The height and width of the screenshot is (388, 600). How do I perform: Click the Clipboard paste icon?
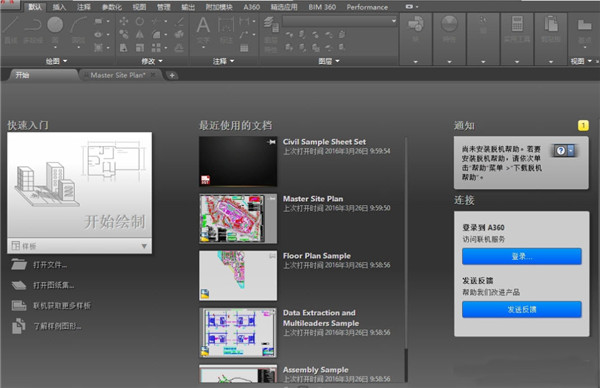[x=551, y=24]
